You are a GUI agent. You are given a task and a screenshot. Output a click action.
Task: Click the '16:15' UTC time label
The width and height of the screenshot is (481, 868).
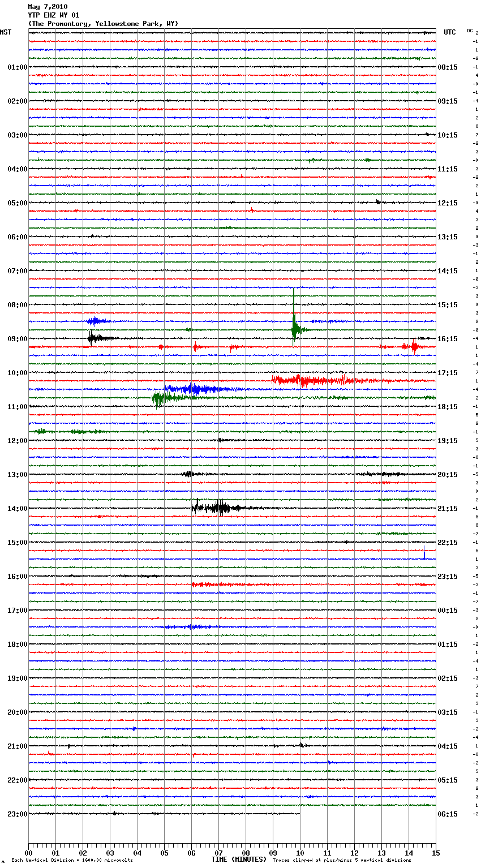coord(448,339)
